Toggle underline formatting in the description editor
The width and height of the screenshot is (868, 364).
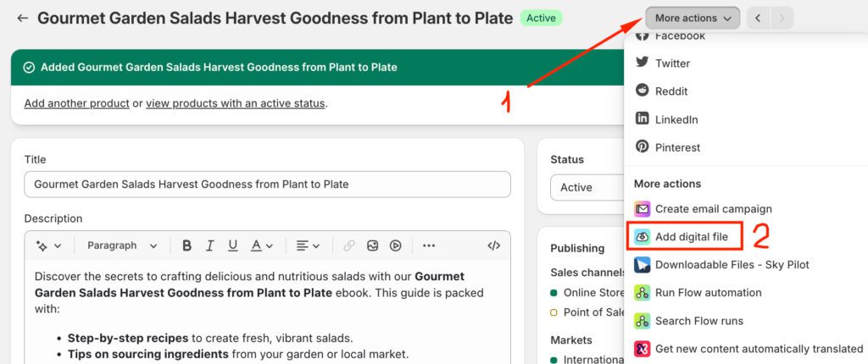pos(232,245)
